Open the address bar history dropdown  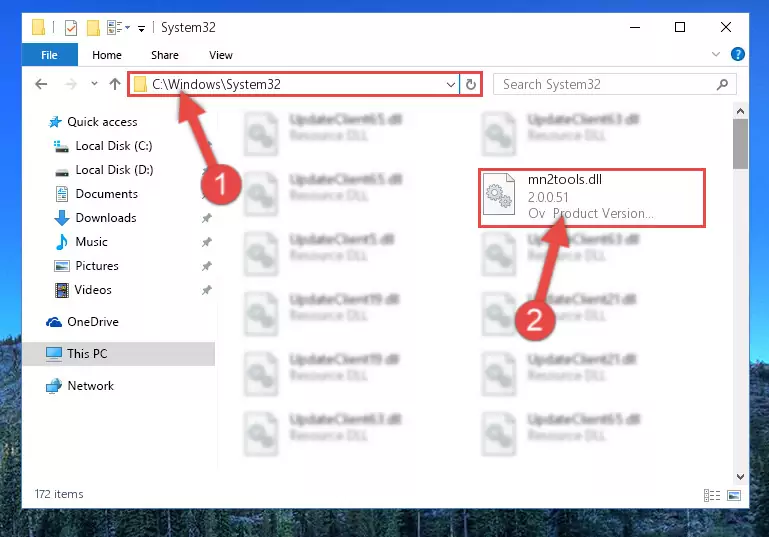(x=451, y=84)
